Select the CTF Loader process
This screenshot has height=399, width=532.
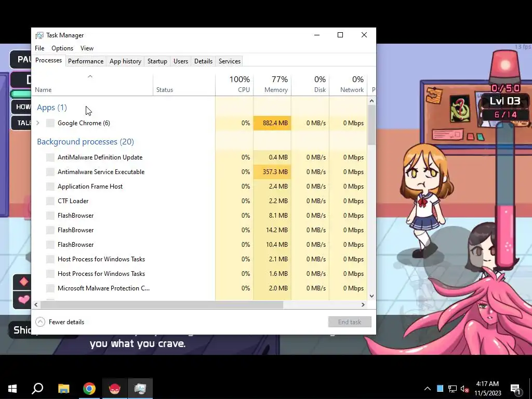[199, 201]
